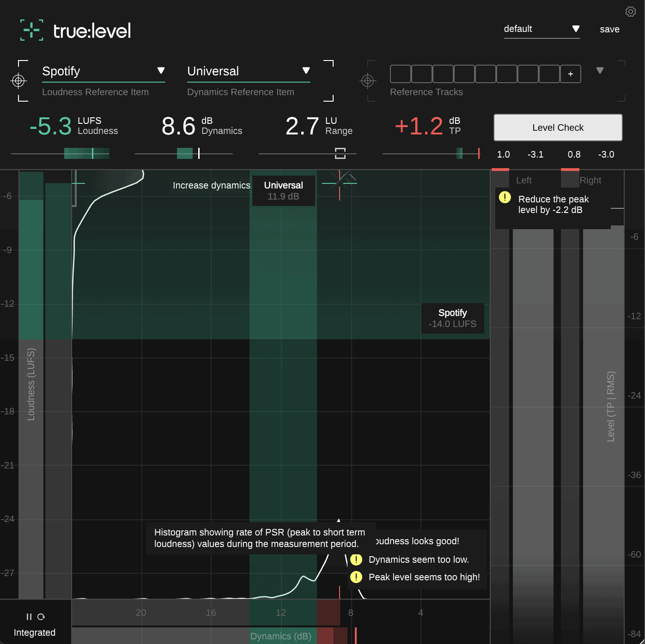Click the Left channel meter label

[x=524, y=180]
